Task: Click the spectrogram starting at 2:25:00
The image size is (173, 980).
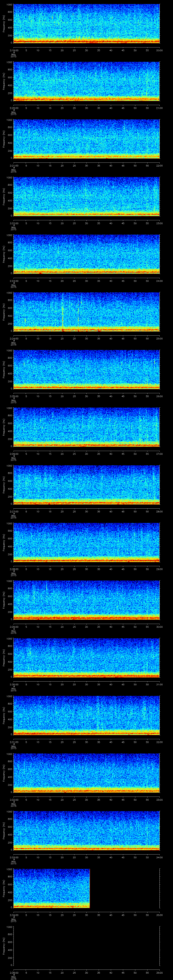Action: 87,370
